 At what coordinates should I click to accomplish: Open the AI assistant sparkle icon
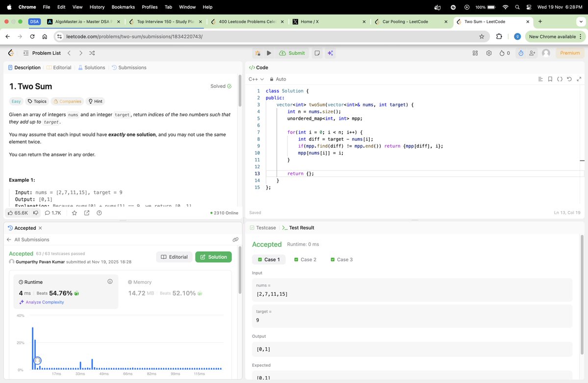tap(330, 53)
